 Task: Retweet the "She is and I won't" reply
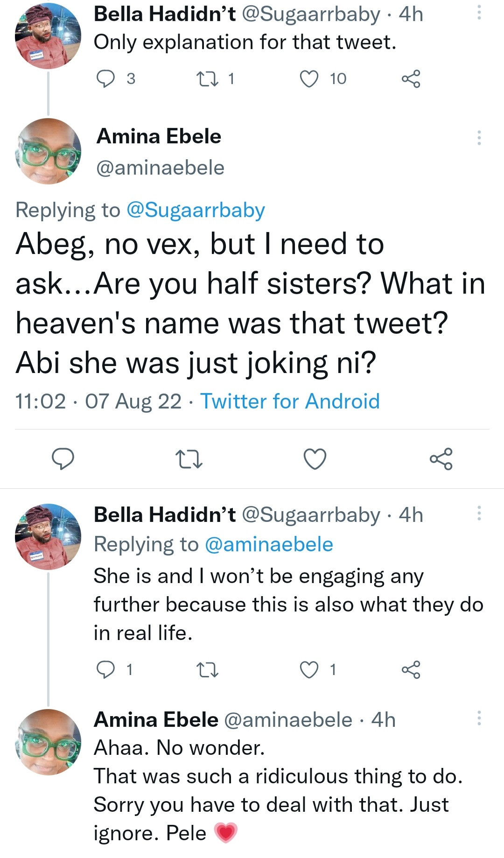(x=208, y=670)
